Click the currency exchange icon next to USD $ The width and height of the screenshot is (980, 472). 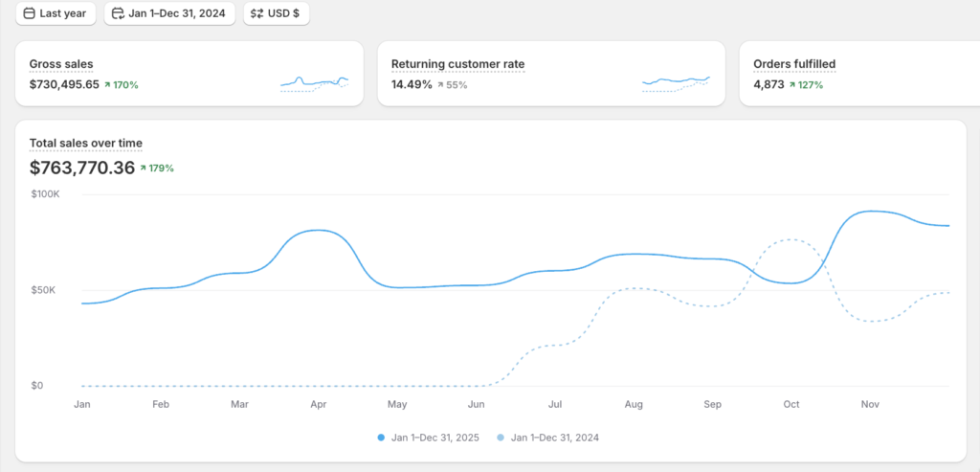257,13
